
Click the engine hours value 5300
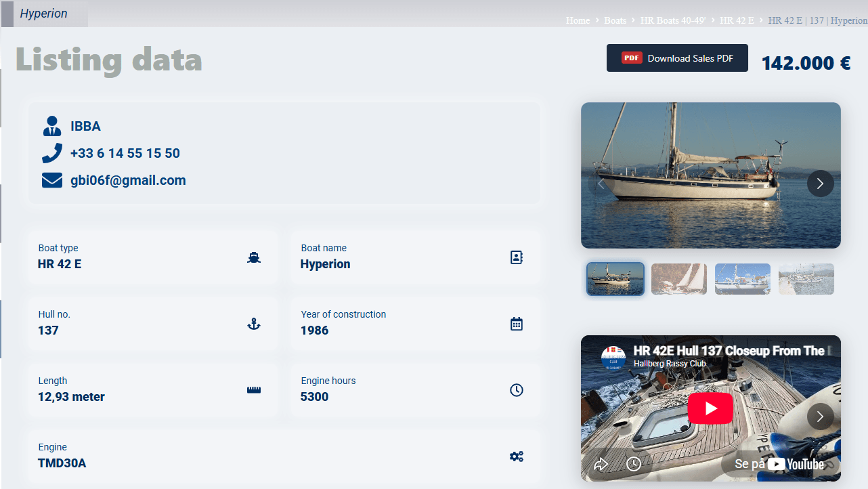pos(315,397)
